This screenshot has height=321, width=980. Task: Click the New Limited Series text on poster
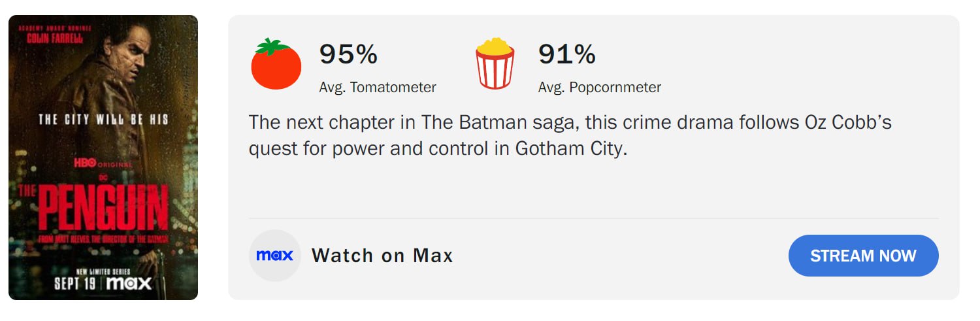click(x=103, y=271)
